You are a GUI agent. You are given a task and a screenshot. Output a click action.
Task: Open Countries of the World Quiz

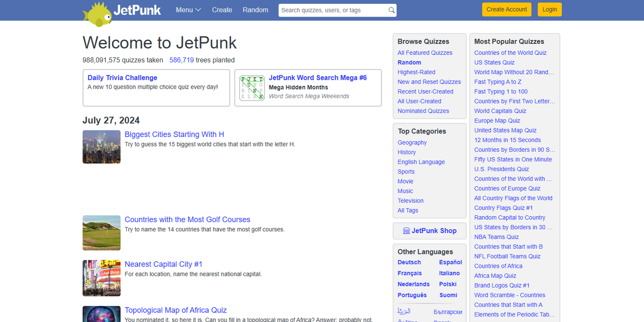[510, 53]
